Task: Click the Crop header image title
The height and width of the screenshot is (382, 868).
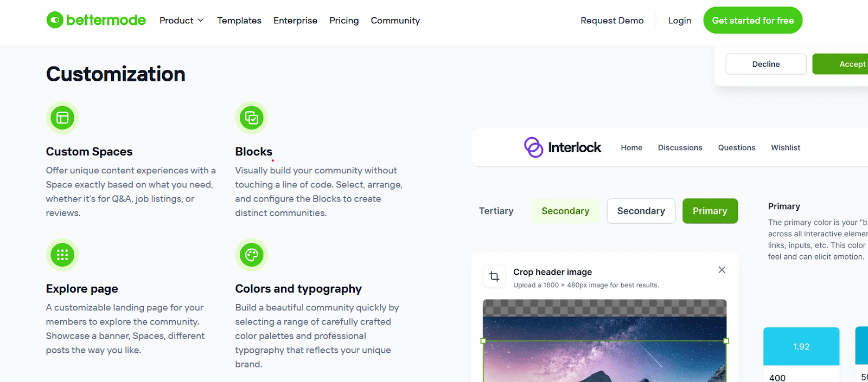Action: click(553, 272)
